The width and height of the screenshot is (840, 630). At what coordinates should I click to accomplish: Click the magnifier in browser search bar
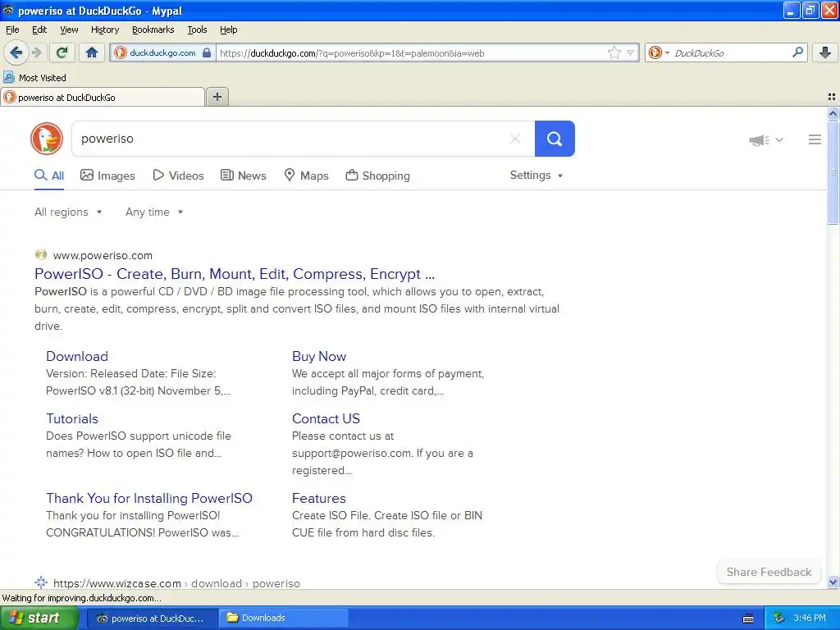797,52
